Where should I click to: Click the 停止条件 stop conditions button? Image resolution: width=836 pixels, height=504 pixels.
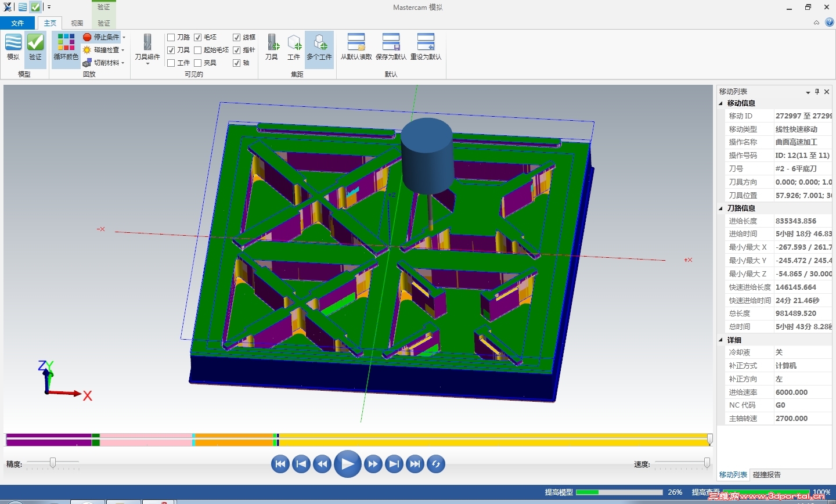point(102,37)
